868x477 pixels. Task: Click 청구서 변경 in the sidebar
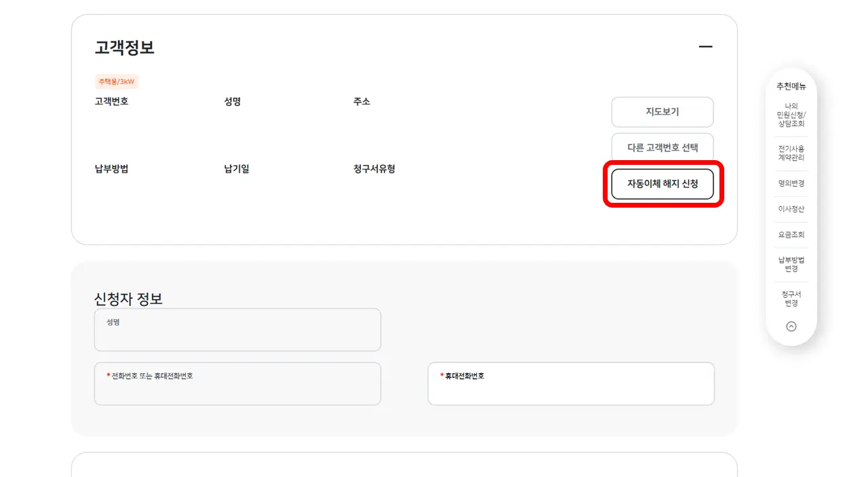pyautogui.click(x=791, y=297)
